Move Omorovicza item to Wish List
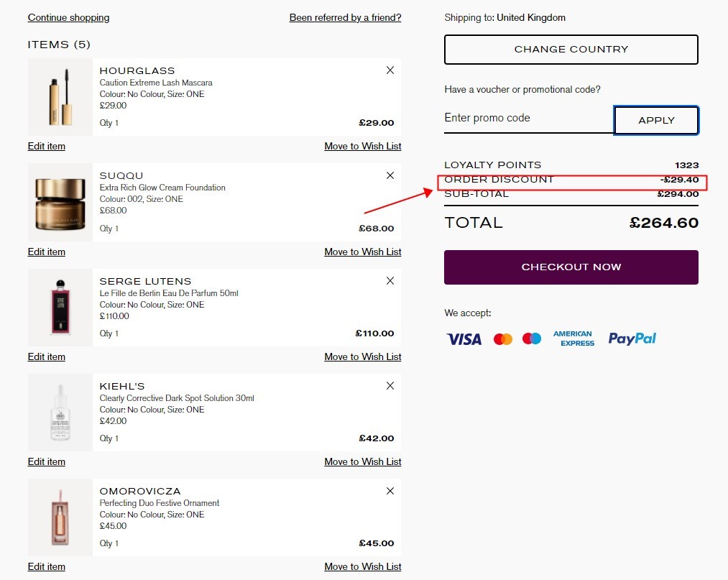This screenshot has width=728, height=580. (363, 566)
